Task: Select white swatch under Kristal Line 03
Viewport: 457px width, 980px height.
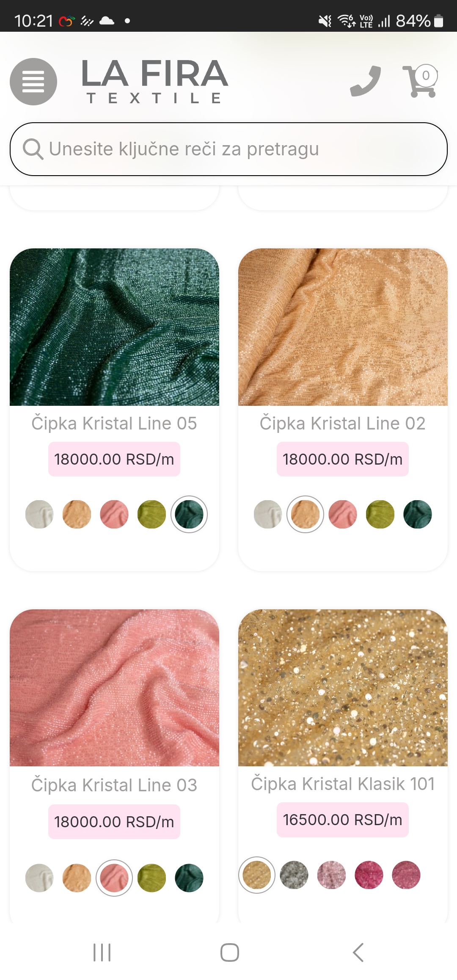Action: tap(39, 878)
